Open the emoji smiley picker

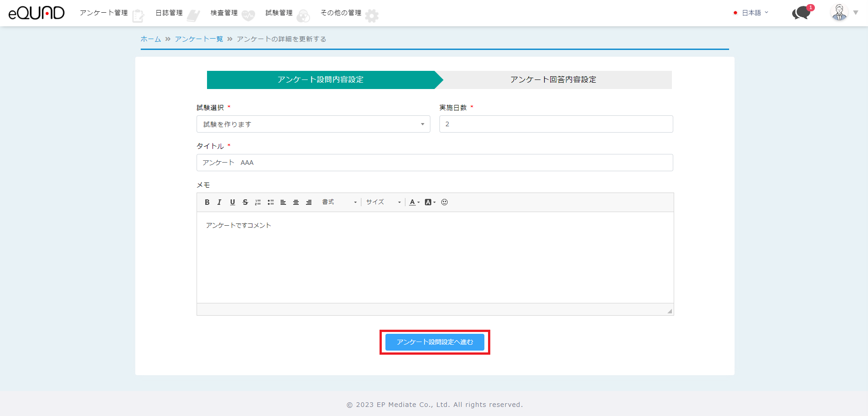444,203
